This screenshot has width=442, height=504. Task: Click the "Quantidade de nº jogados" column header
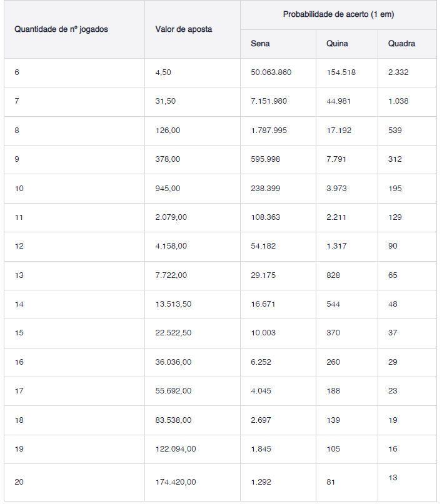coord(61,29)
